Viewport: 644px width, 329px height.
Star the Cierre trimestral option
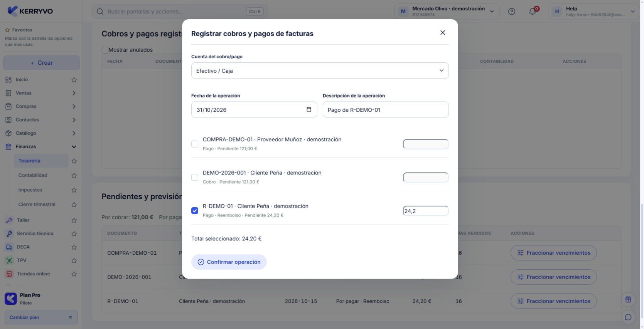[x=74, y=205]
